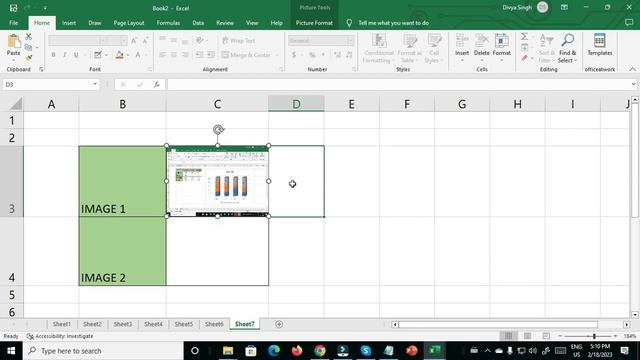
Task: Open the Font settings dialog launcher
Action: point(150,69)
